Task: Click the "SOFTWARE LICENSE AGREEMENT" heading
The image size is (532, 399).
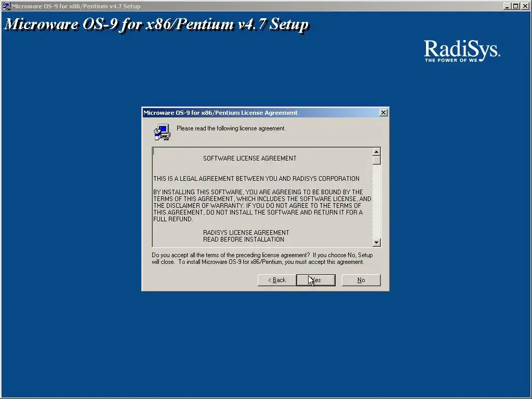Action: pyautogui.click(x=250, y=158)
